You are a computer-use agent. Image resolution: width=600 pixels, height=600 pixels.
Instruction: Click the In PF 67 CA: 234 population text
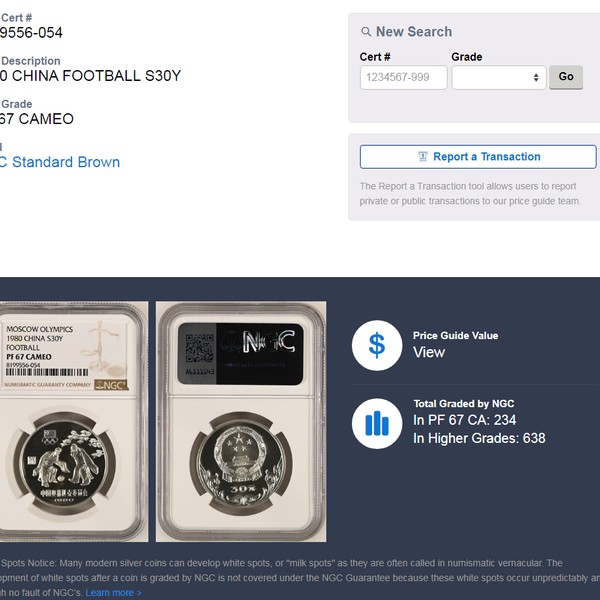point(465,420)
